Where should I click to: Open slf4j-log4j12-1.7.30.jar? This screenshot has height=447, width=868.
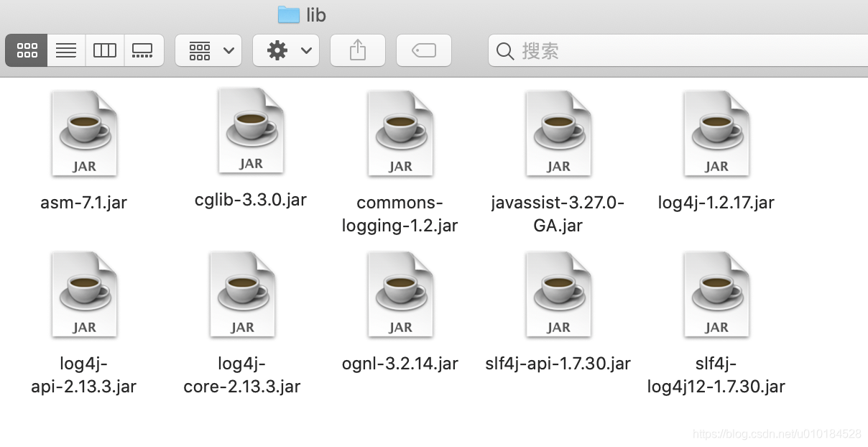tap(716, 293)
